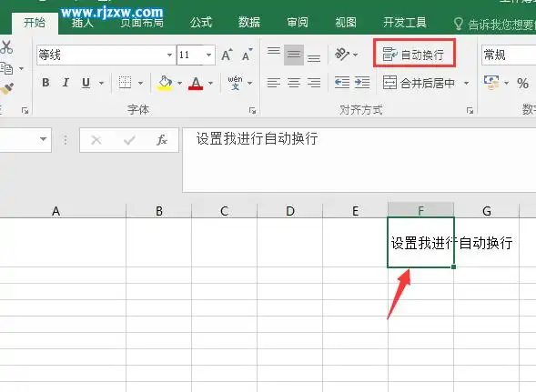This screenshot has height=392, width=536.
Task: Cancel formula bar entry (X)
Action: pos(96,140)
